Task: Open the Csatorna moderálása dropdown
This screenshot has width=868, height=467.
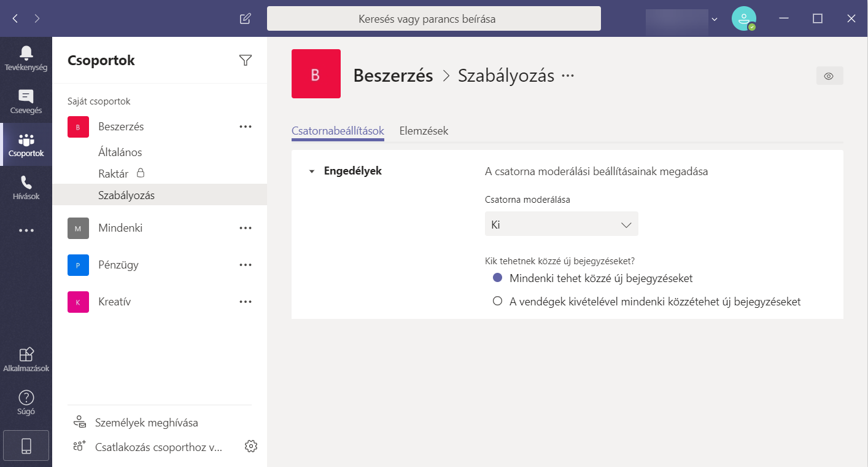Action: [x=561, y=224]
